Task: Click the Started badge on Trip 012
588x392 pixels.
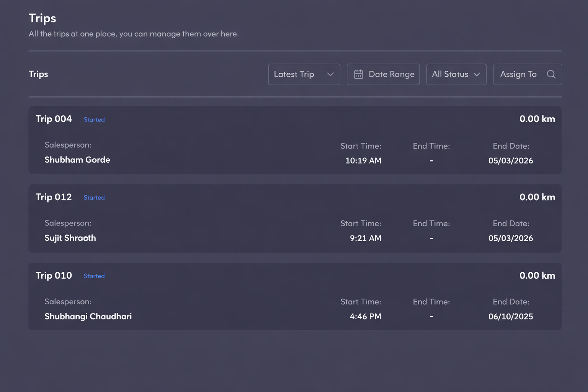Action: point(94,198)
